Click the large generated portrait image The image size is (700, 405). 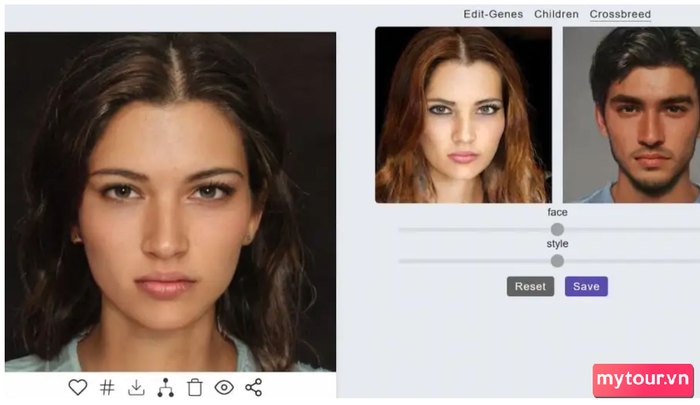click(171, 202)
